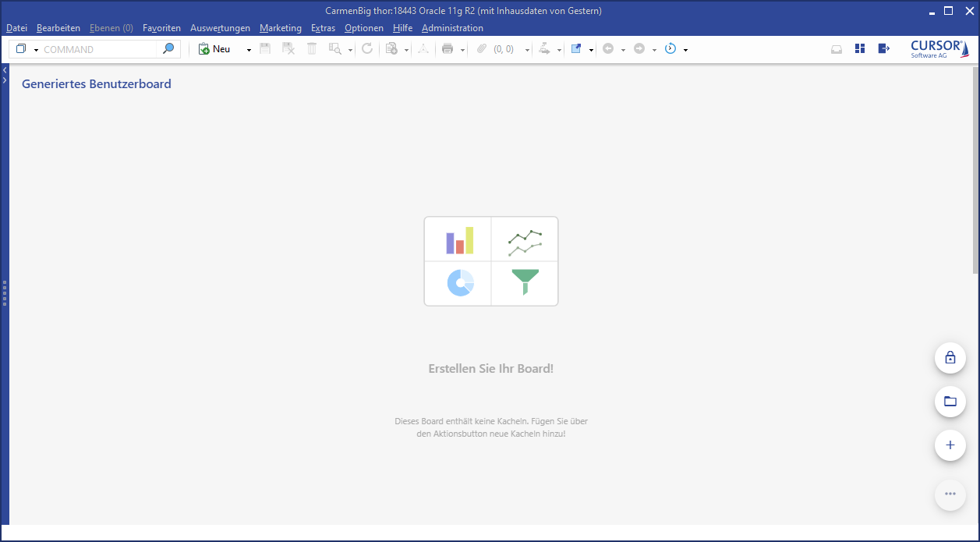Expand the window selector dropdown before COMMAND
The height and width of the screenshot is (542, 980).
click(36, 50)
